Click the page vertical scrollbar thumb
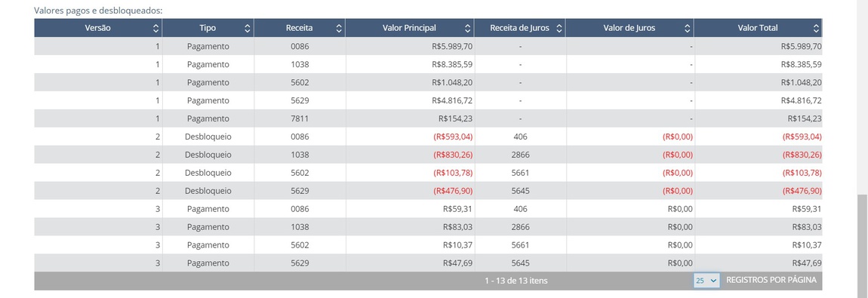The width and height of the screenshot is (868, 298). (x=863, y=245)
